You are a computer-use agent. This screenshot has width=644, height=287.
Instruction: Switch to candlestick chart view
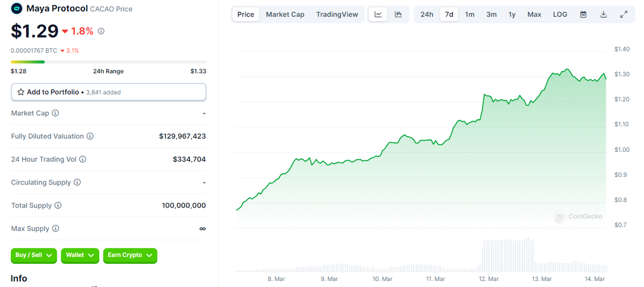coord(398,14)
